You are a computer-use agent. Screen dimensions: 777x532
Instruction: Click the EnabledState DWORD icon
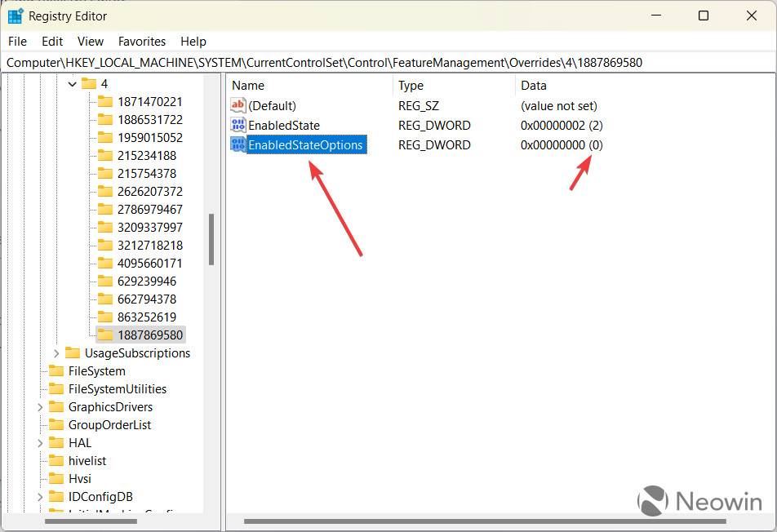pyautogui.click(x=238, y=125)
